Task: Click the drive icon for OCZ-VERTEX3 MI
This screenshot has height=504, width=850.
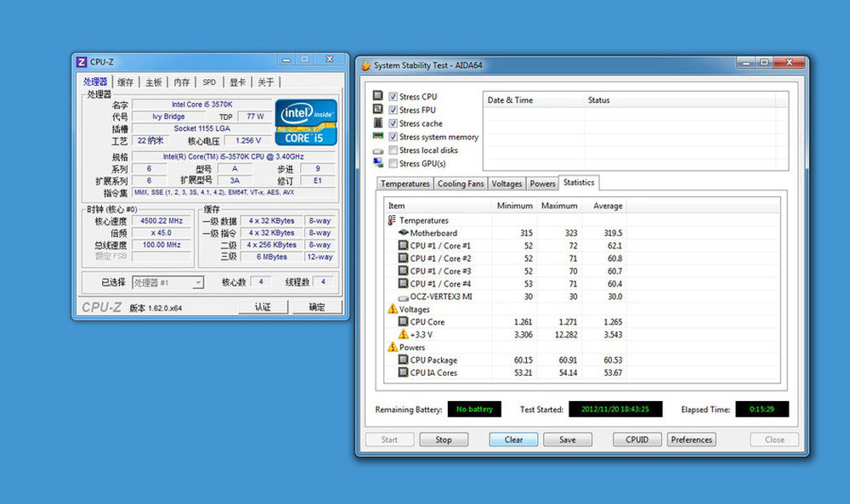Action: pos(403,297)
